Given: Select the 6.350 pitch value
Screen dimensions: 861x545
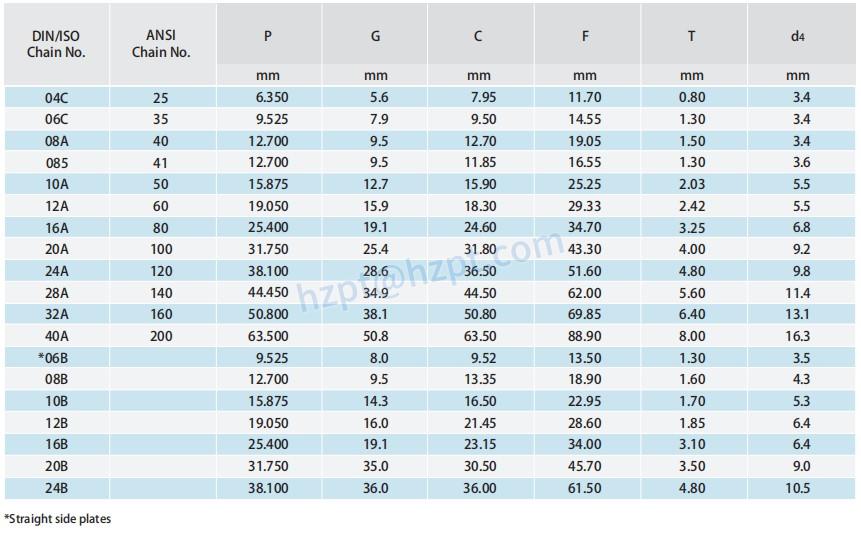Looking at the screenshot, I should pos(271,97).
